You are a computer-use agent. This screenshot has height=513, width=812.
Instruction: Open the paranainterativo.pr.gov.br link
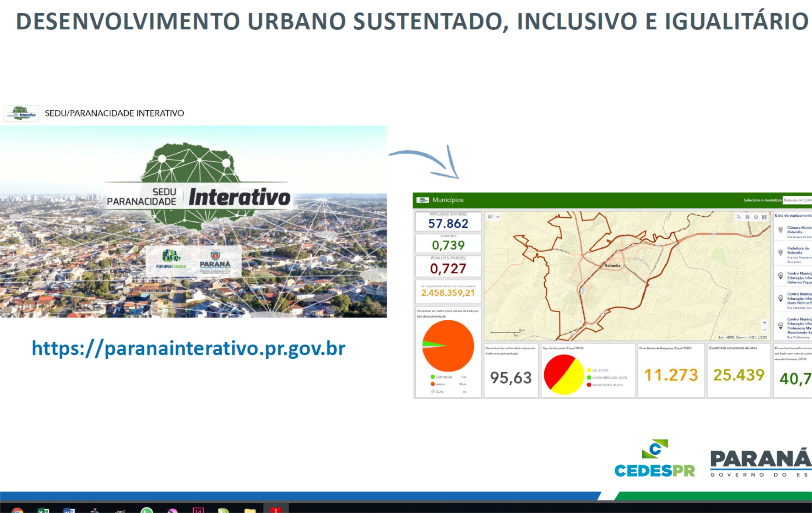coord(189,348)
